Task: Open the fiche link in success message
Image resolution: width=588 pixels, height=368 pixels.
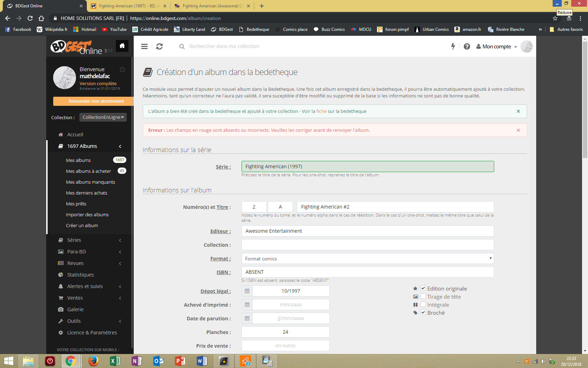Action: pos(321,111)
